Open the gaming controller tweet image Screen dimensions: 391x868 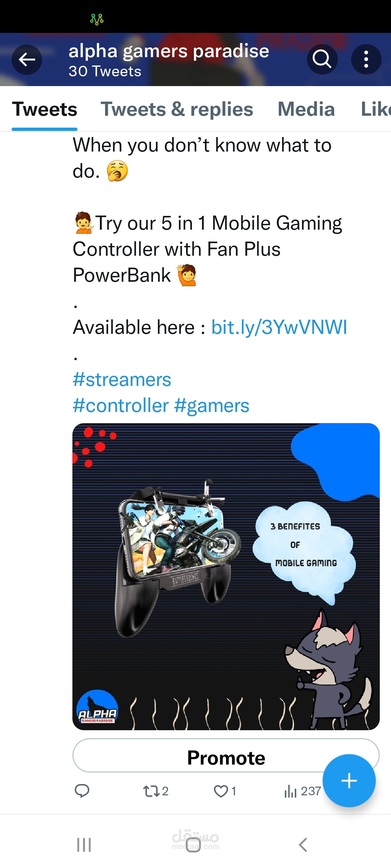tap(226, 576)
